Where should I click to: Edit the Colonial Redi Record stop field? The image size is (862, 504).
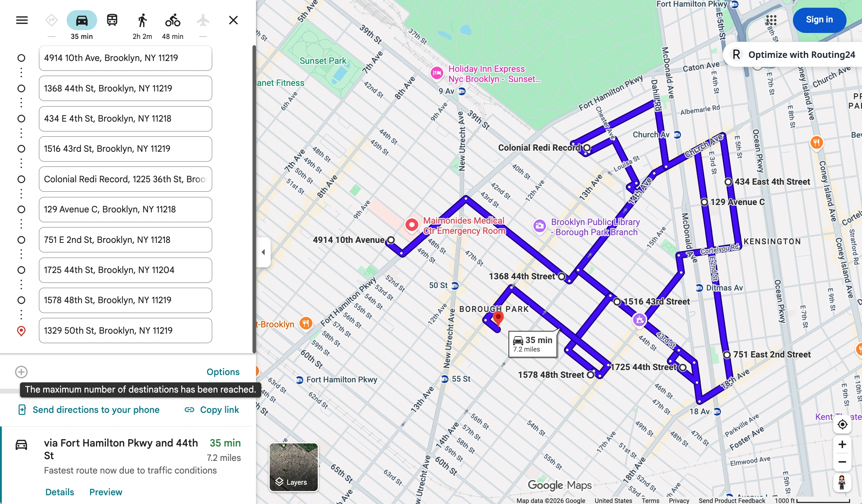coord(125,179)
